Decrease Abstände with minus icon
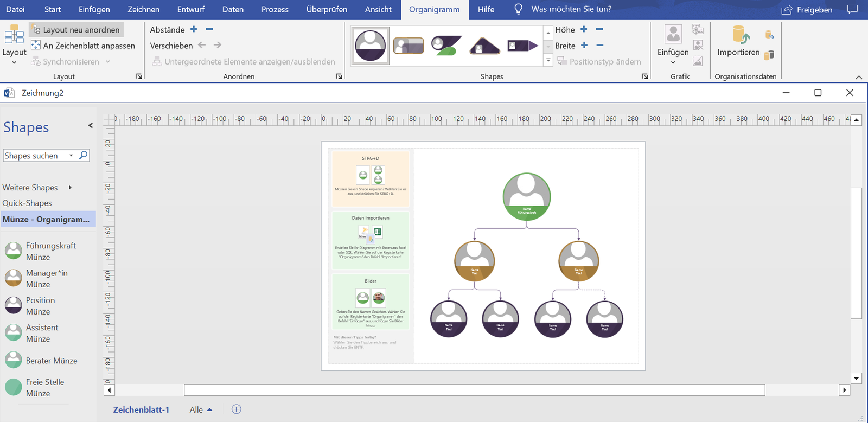The height and width of the screenshot is (423, 868). [209, 29]
